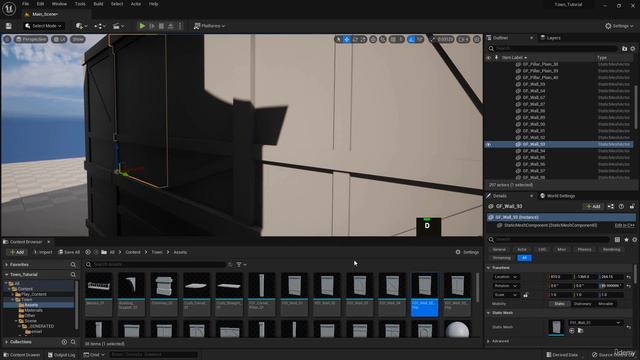Open the play options three-dot menu
Viewport: 640px width, 360px height.
point(180,26)
